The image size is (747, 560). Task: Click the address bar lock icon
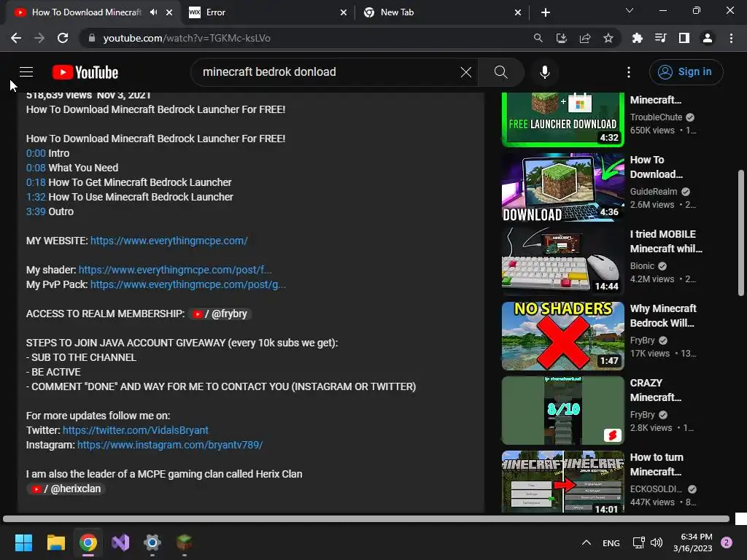click(92, 38)
